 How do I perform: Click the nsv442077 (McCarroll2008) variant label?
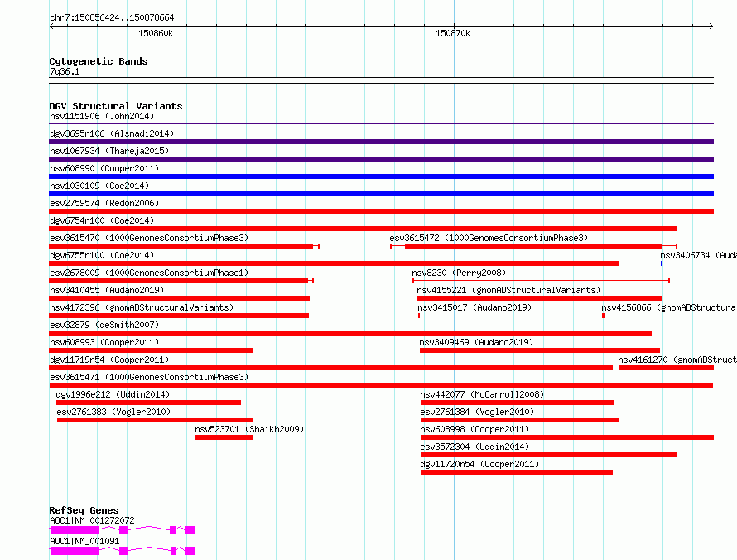(x=482, y=394)
